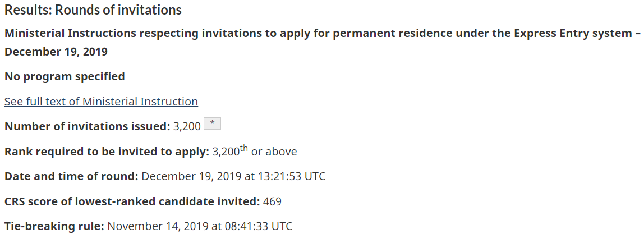Click the "th" superscript after rank 3,200
644x234 pixels.
(243, 149)
